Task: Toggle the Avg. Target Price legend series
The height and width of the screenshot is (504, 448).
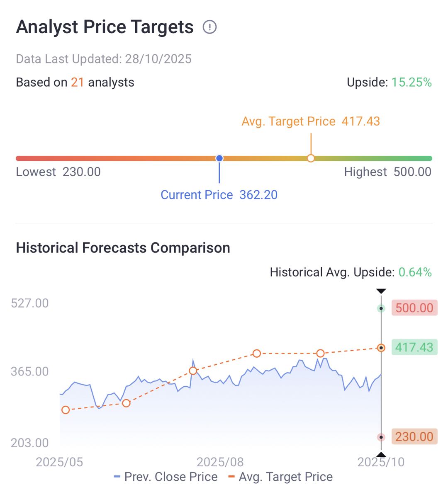Action: (x=280, y=477)
